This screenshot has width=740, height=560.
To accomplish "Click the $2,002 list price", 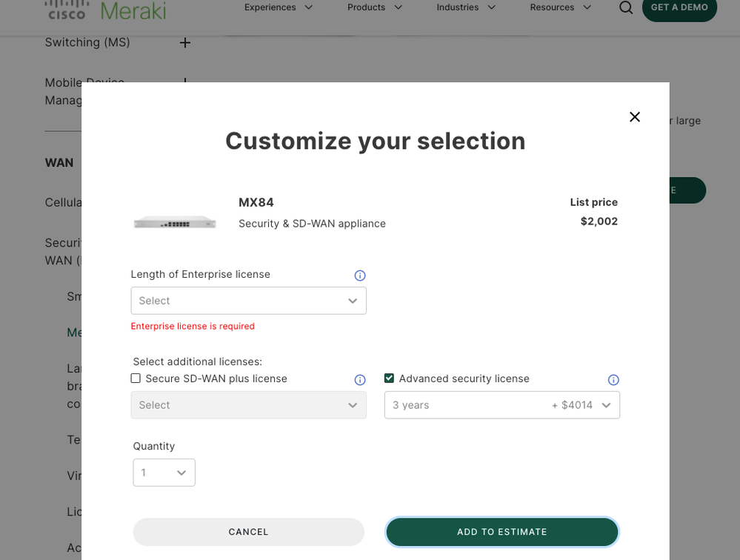I will 599,221.
